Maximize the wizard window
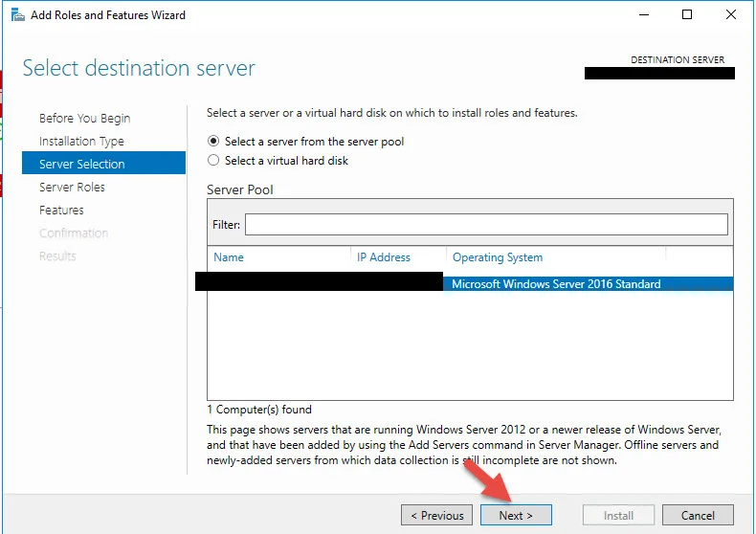756x534 pixels. (x=687, y=15)
